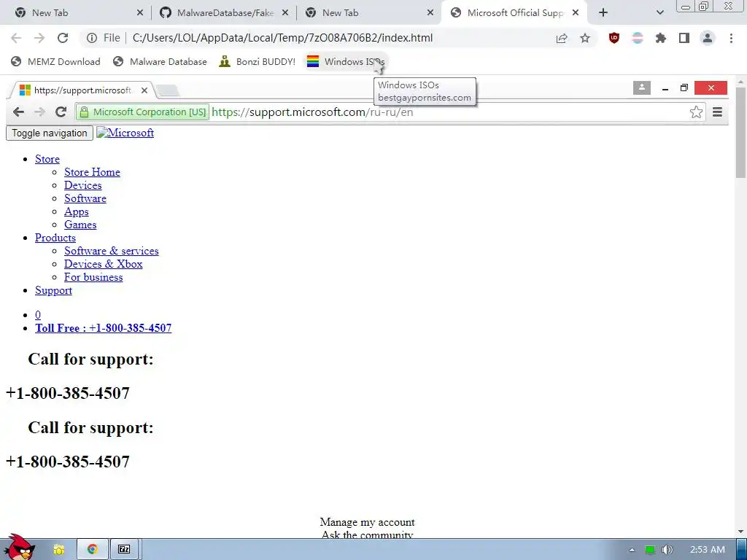Open the Apps link
This screenshot has height=560, width=747.
point(76,211)
